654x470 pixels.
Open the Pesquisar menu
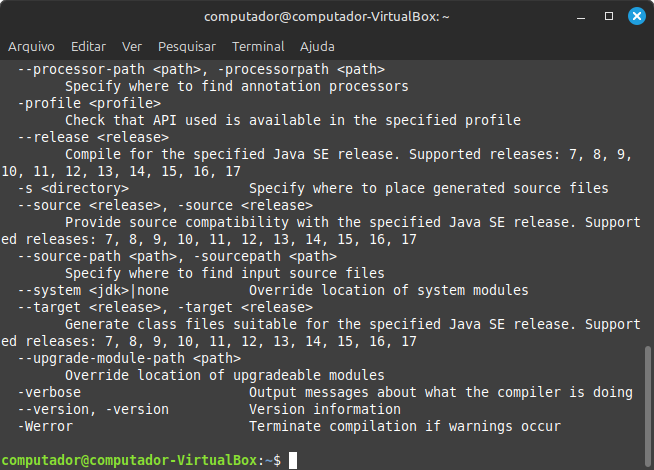[x=187, y=46]
